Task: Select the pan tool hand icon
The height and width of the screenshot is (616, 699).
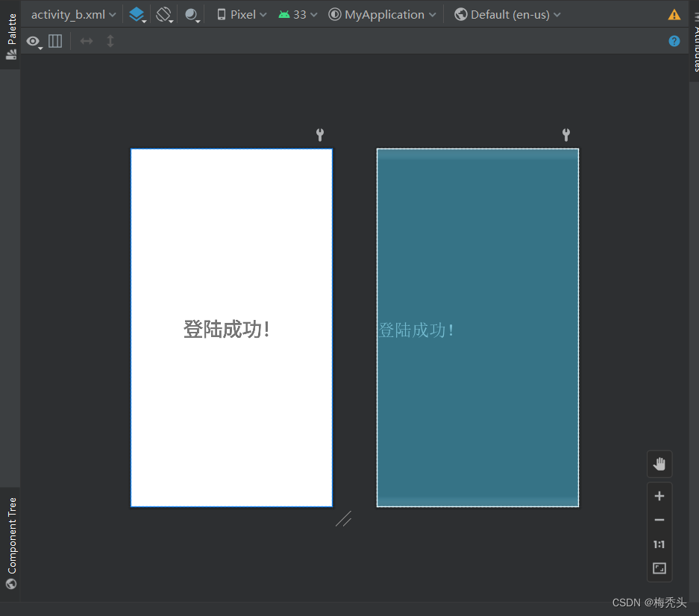Action: pyautogui.click(x=659, y=463)
